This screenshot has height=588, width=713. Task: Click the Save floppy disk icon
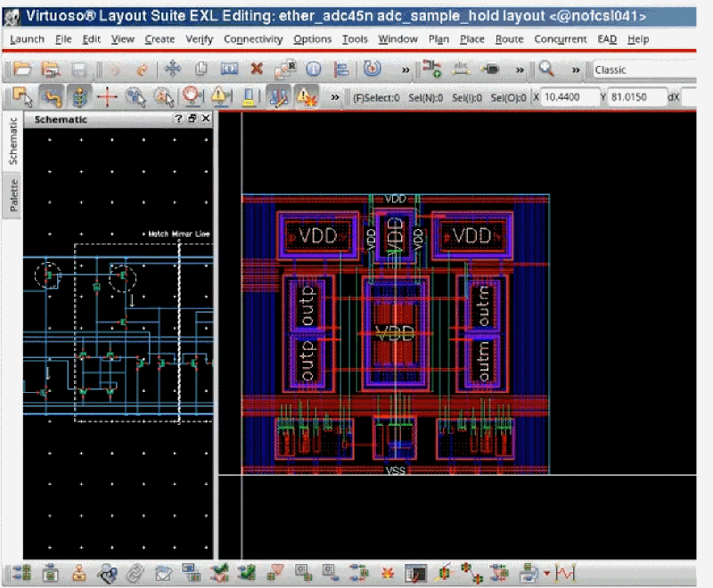pyautogui.click(x=78, y=69)
